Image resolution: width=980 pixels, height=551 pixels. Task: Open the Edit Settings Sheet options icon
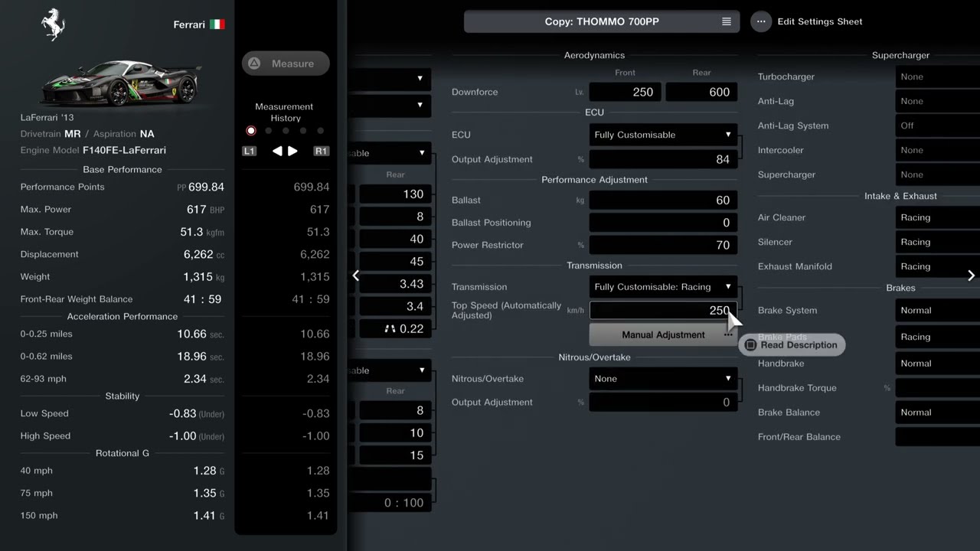click(761, 21)
